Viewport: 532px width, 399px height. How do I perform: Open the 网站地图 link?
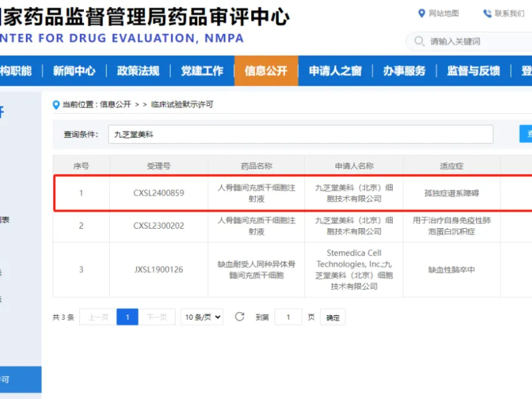point(444,13)
